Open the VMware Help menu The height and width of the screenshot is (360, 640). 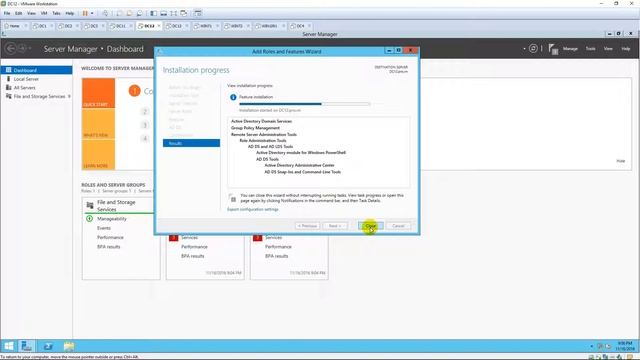70,13
